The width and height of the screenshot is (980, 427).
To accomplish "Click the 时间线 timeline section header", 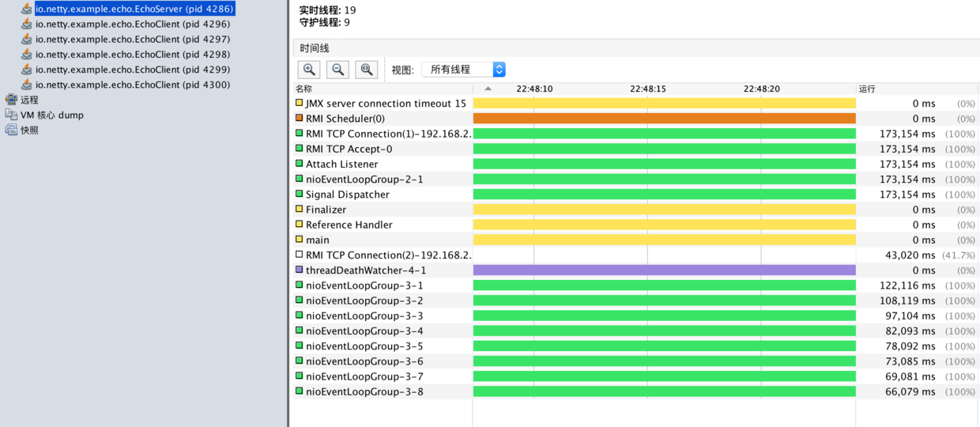I will 315,48.
